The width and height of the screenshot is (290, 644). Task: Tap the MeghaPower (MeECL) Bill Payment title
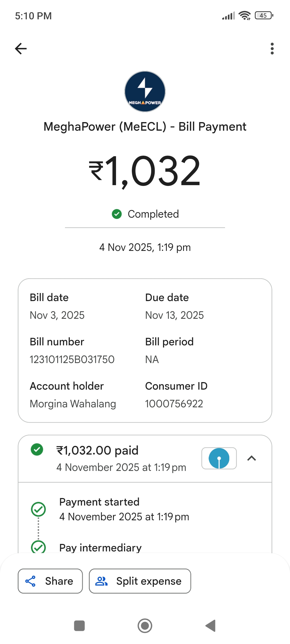145,127
